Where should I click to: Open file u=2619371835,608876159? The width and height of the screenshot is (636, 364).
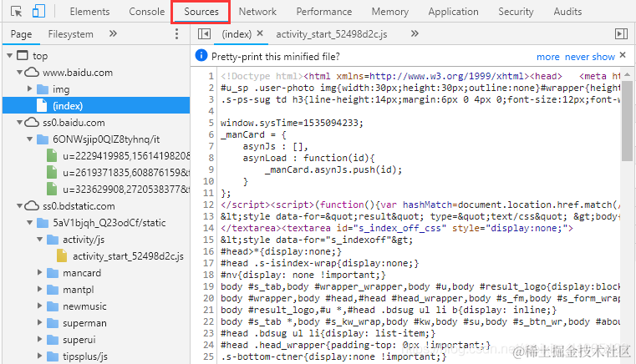[x=125, y=173]
